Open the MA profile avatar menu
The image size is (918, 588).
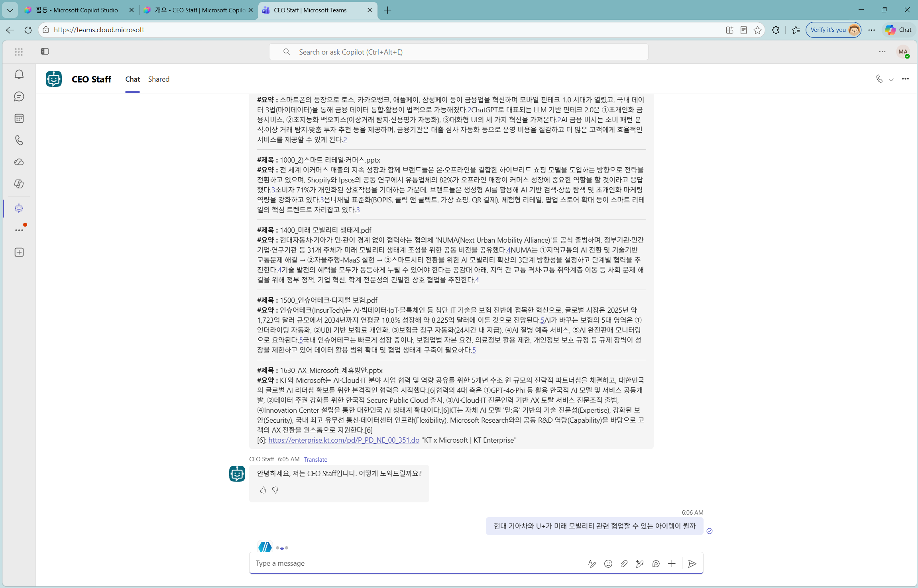point(903,52)
